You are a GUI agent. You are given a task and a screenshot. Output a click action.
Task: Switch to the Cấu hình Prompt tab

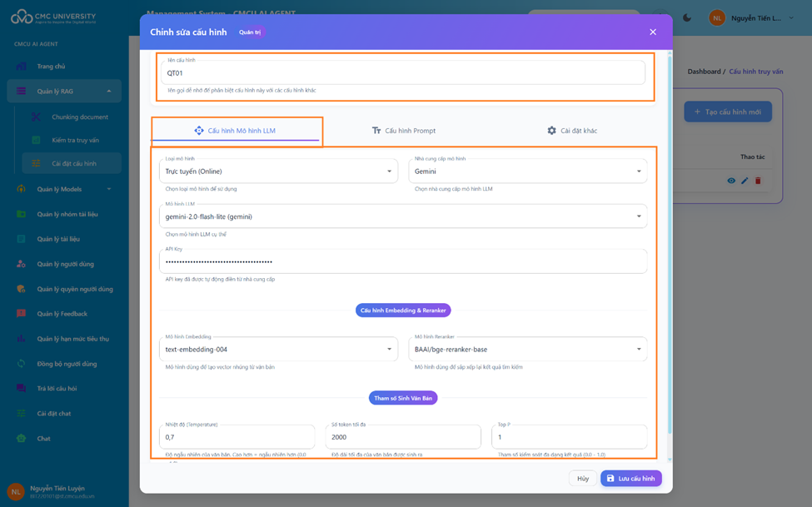(404, 131)
